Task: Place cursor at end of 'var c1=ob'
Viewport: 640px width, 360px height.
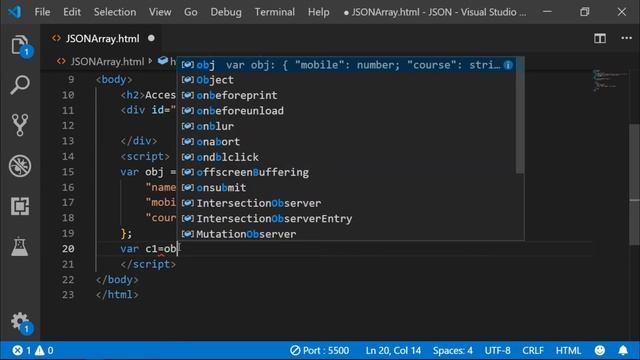Action: (177, 249)
